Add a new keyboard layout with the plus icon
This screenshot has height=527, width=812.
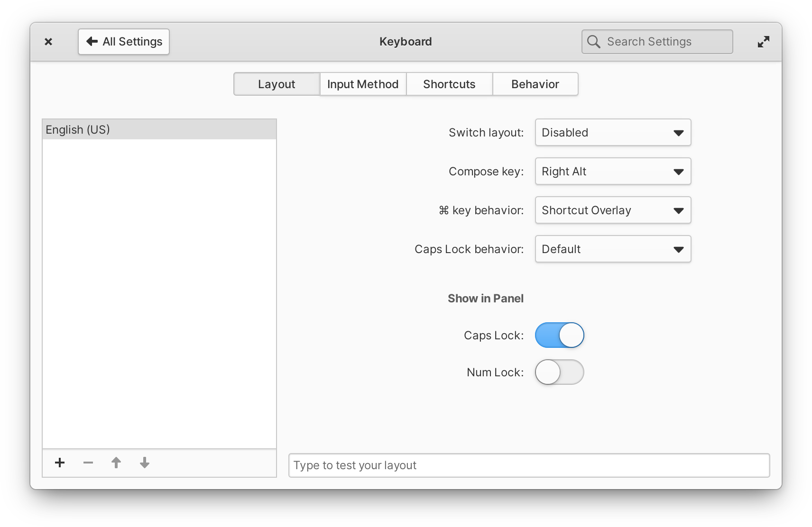[60, 463]
